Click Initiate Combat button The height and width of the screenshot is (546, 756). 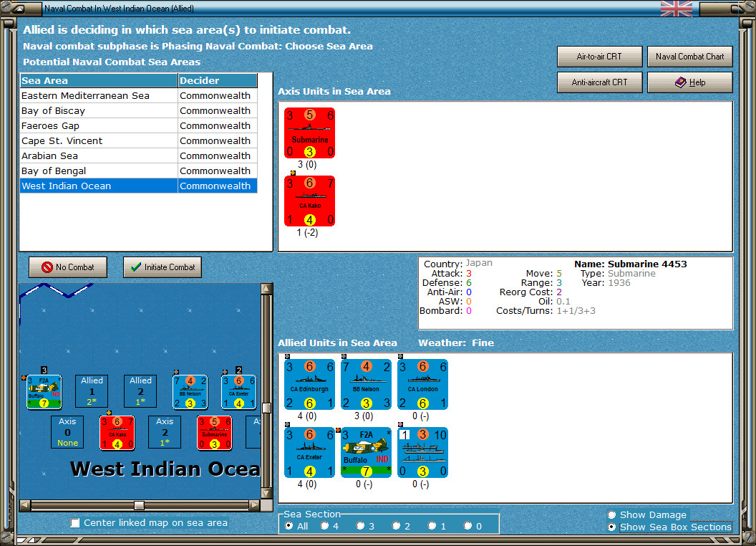click(x=163, y=267)
